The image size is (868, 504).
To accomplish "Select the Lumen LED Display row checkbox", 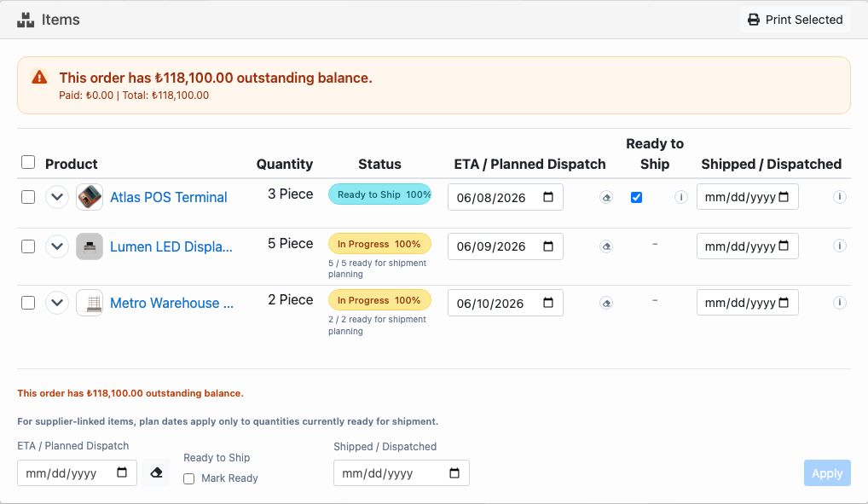I will 28,246.
